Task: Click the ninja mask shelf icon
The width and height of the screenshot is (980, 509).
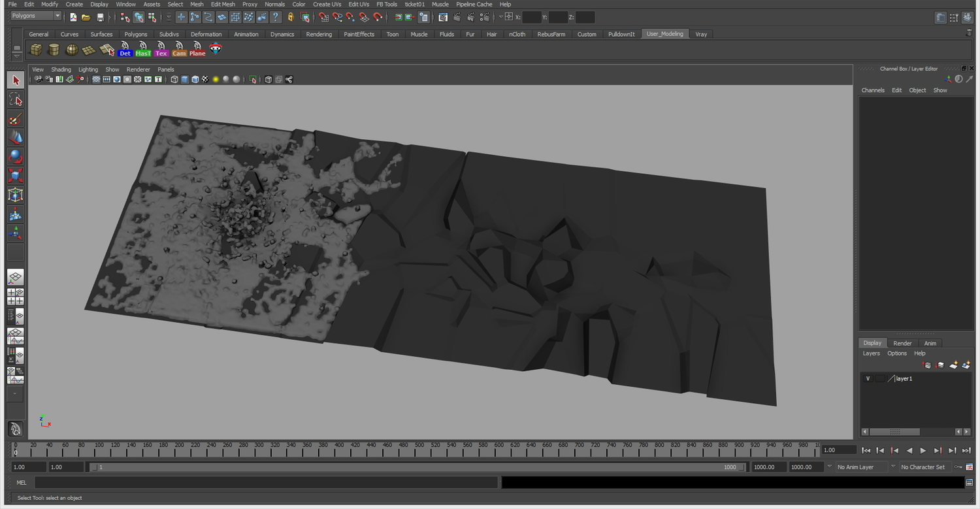Action: click(215, 49)
